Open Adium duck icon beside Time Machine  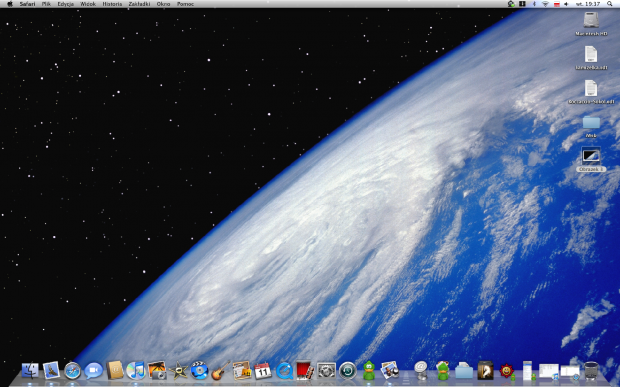(x=369, y=371)
